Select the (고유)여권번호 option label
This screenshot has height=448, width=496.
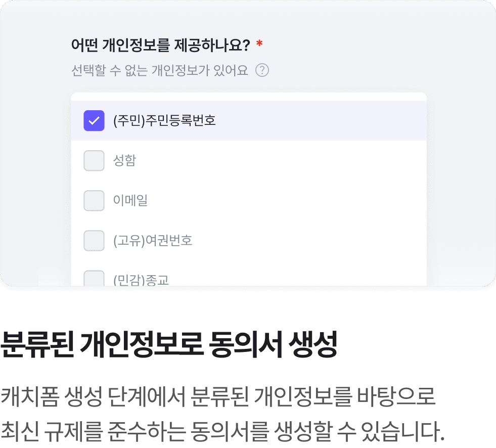153,241
